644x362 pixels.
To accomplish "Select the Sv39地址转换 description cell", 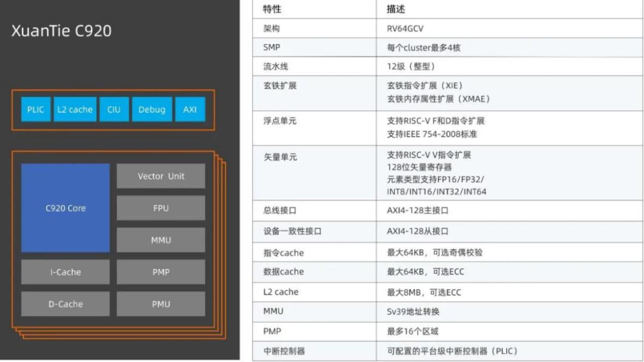I will pyautogui.click(x=413, y=312).
